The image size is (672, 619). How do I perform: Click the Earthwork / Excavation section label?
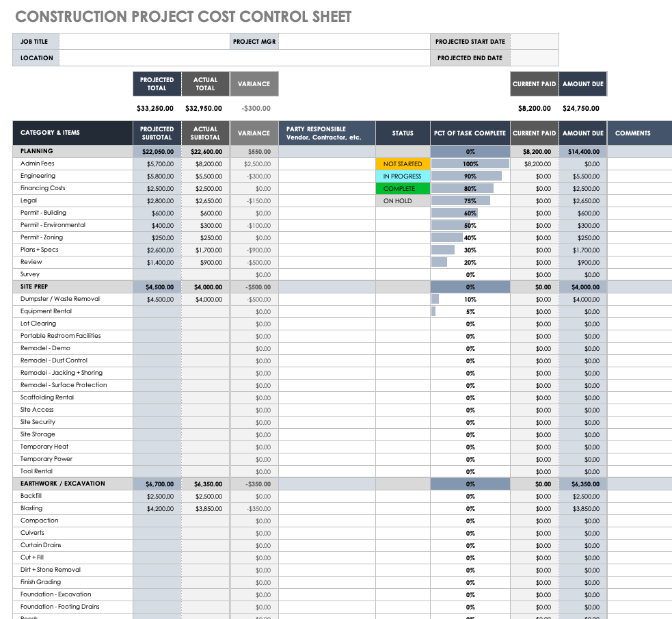63,484
